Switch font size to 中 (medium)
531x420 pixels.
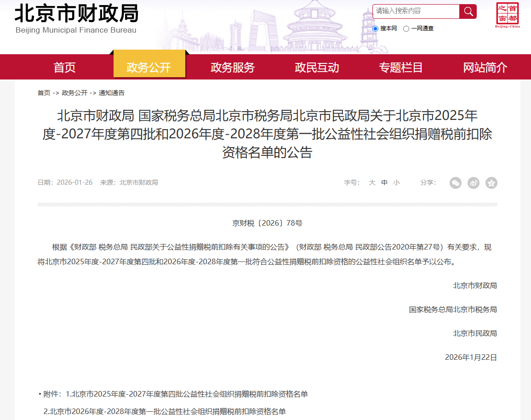point(384,182)
